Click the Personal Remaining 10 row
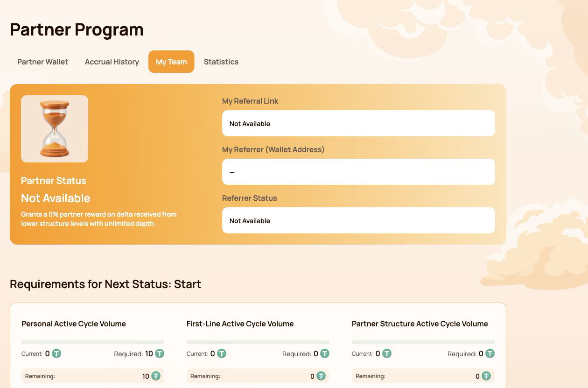 [93, 376]
